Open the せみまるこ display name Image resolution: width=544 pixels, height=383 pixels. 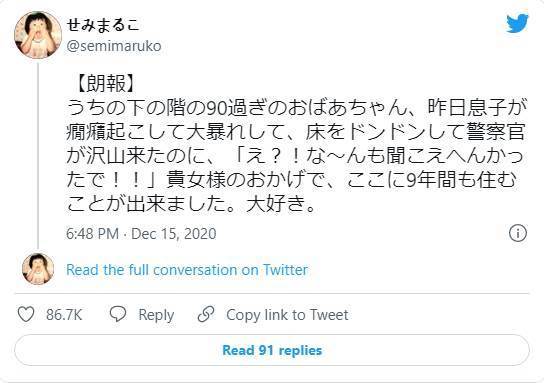click(103, 25)
